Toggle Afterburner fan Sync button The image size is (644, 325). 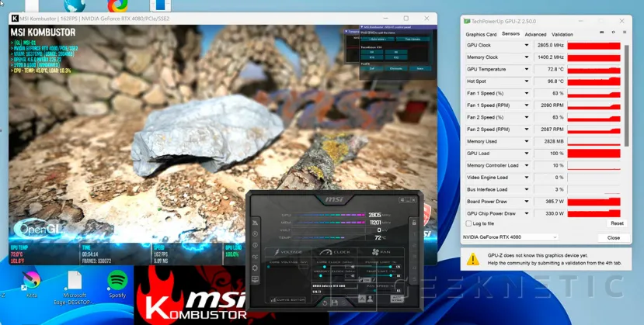click(395, 299)
